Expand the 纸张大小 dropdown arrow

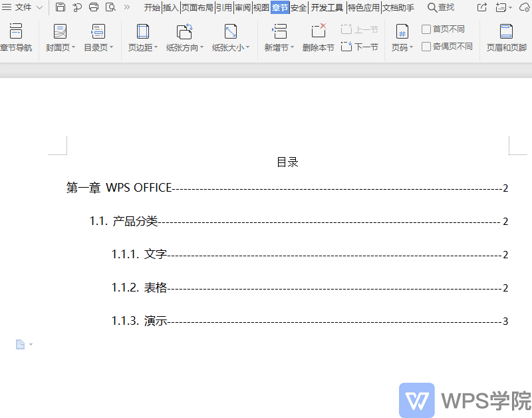(x=247, y=47)
